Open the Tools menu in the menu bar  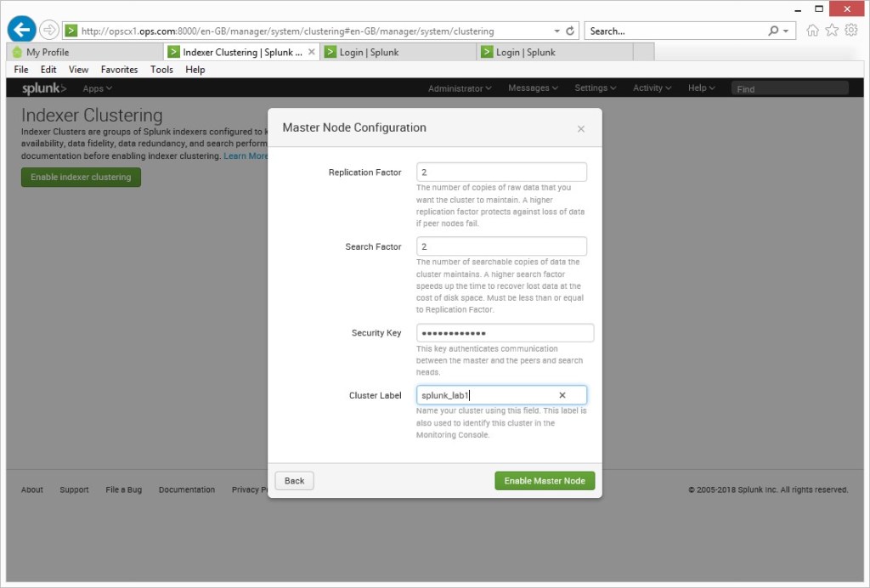tap(161, 70)
